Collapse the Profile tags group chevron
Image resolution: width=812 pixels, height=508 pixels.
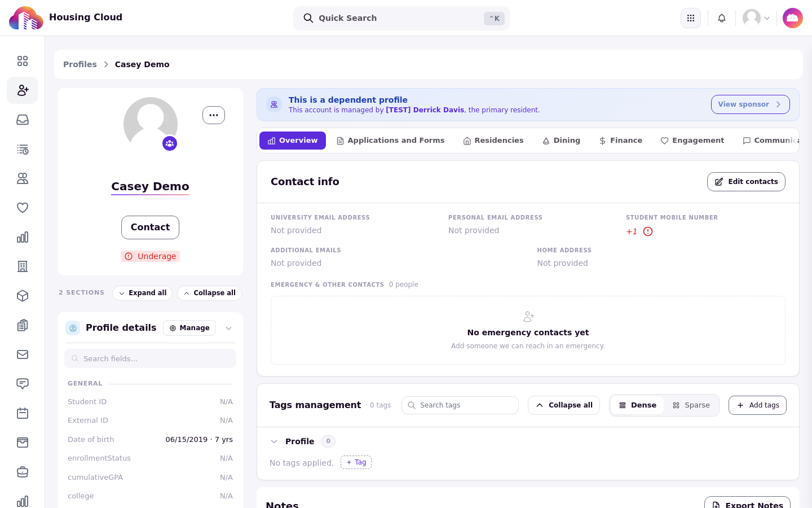(x=274, y=441)
